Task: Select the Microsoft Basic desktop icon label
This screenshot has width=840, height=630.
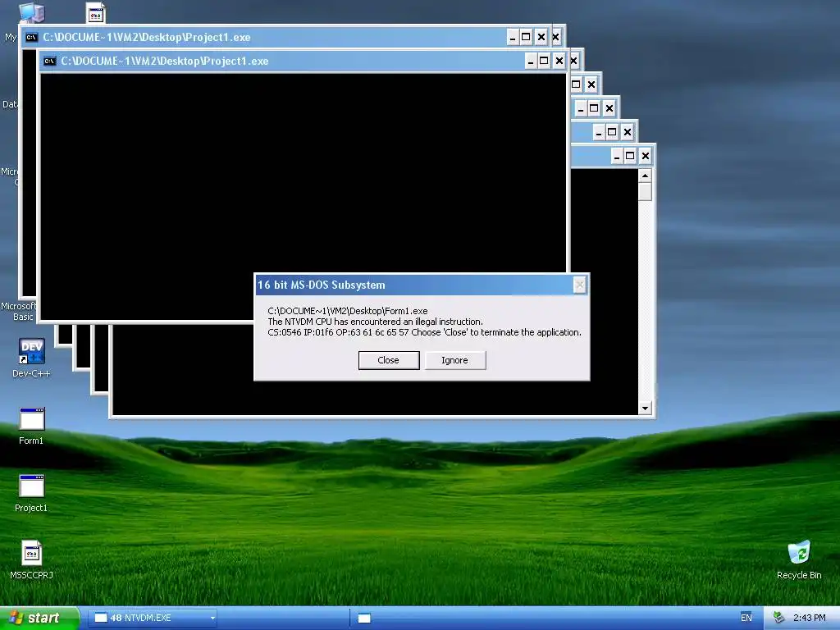Action: click(20, 311)
